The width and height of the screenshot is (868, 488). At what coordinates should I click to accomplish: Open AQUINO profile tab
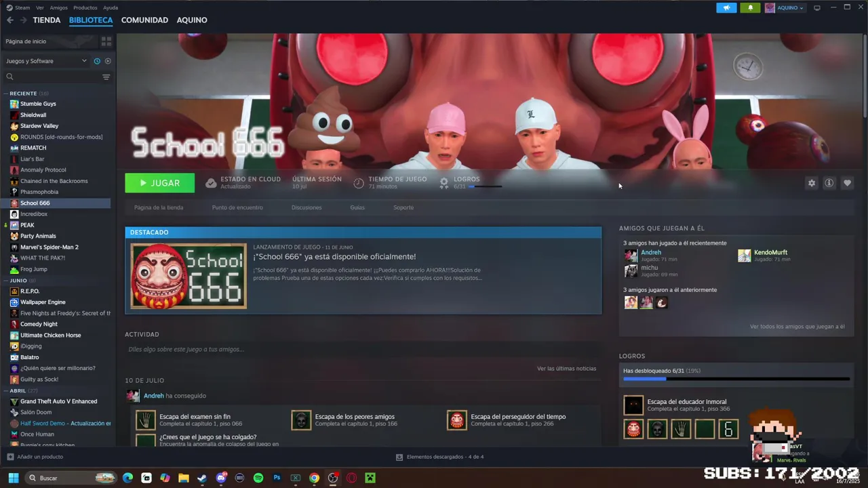tap(192, 20)
